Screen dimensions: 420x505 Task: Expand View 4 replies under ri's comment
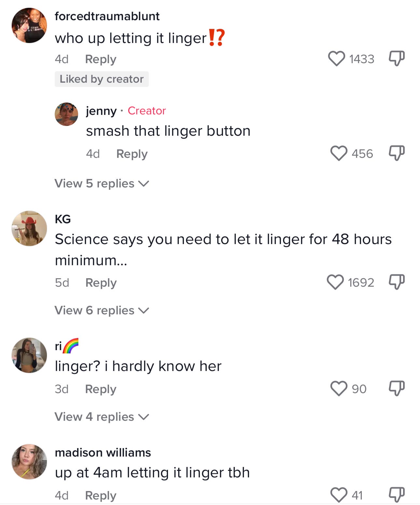[101, 416]
